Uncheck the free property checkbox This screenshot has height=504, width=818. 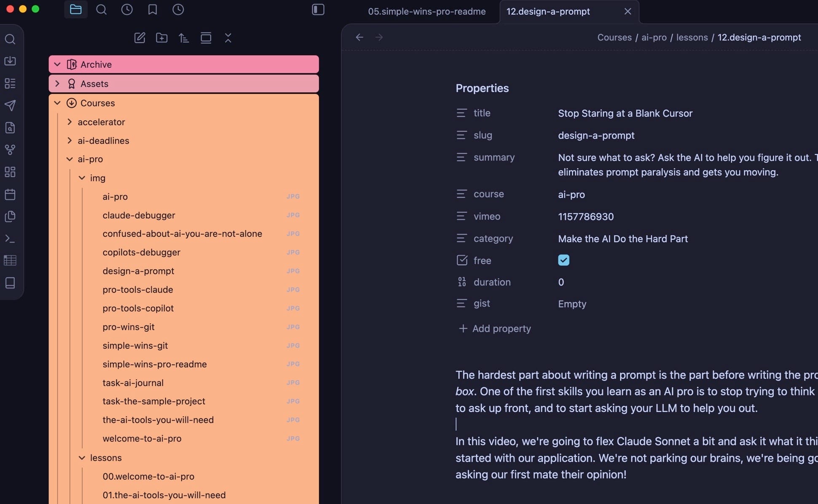click(x=563, y=260)
